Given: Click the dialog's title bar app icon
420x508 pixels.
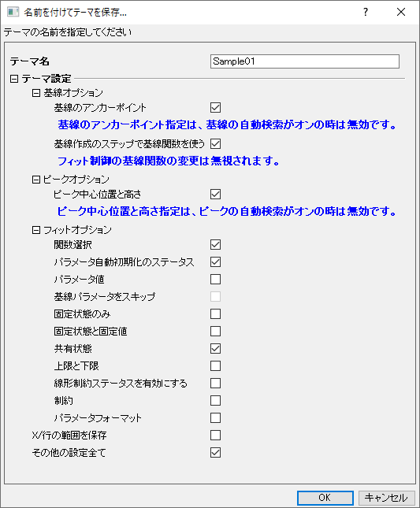Looking at the screenshot, I should click(x=13, y=13).
